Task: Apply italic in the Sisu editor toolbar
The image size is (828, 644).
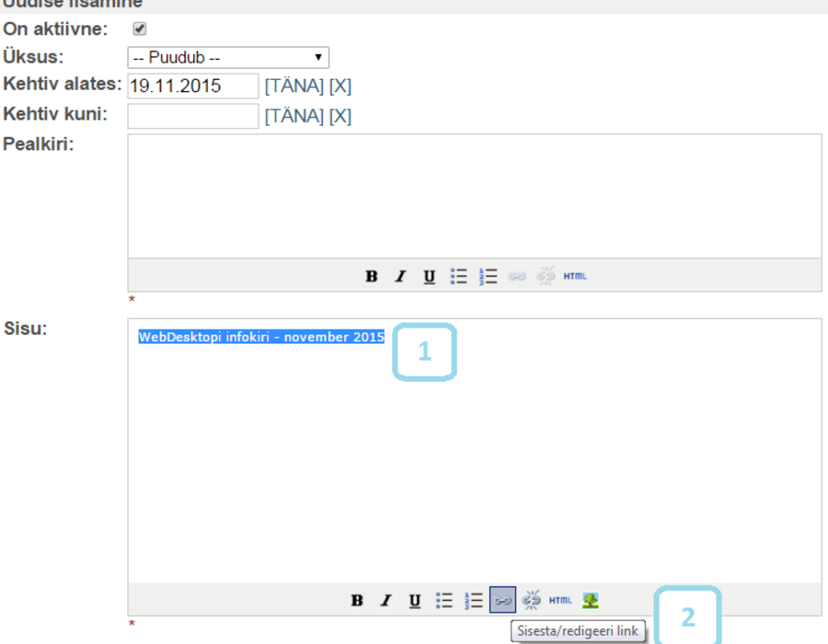Action: coord(386,600)
